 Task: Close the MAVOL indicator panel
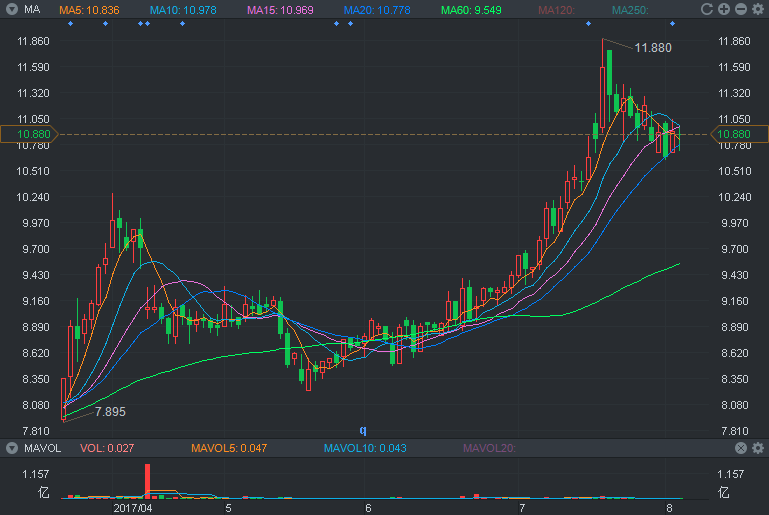(741, 447)
